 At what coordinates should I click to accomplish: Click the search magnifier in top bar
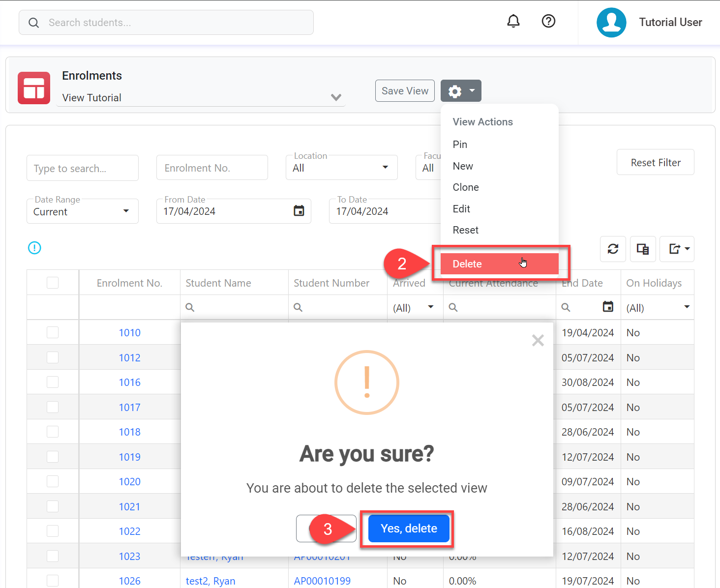(33, 23)
